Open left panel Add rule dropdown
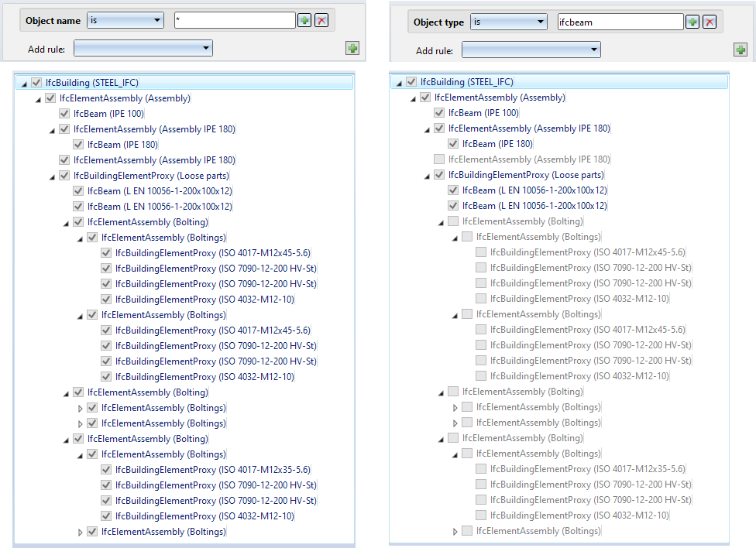 [143, 48]
